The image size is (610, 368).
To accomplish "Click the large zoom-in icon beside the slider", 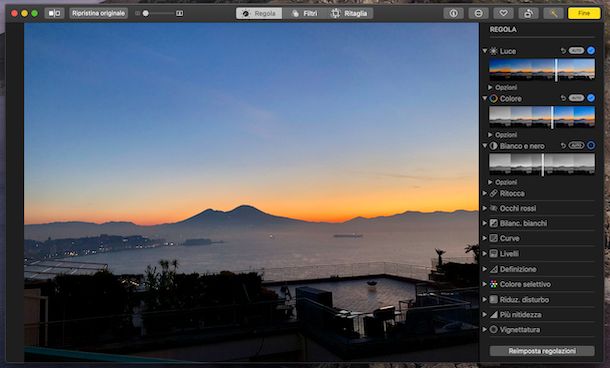I will [x=179, y=13].
